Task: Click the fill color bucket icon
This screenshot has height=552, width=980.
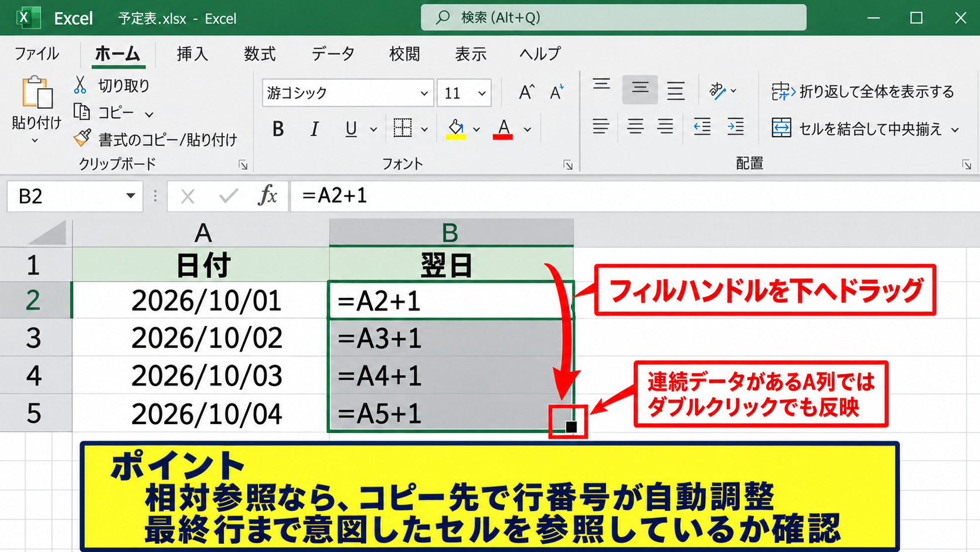Action: [x=456, y=128]
